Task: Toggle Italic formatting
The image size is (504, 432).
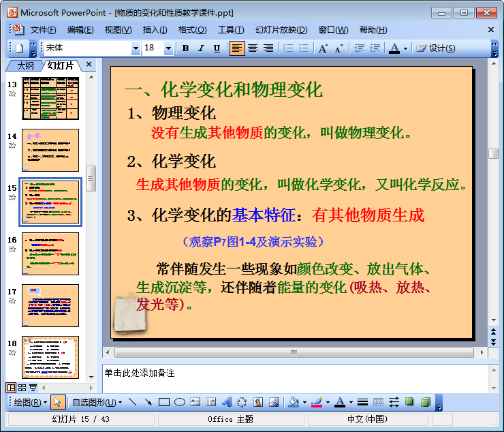Action: (201, 48)
